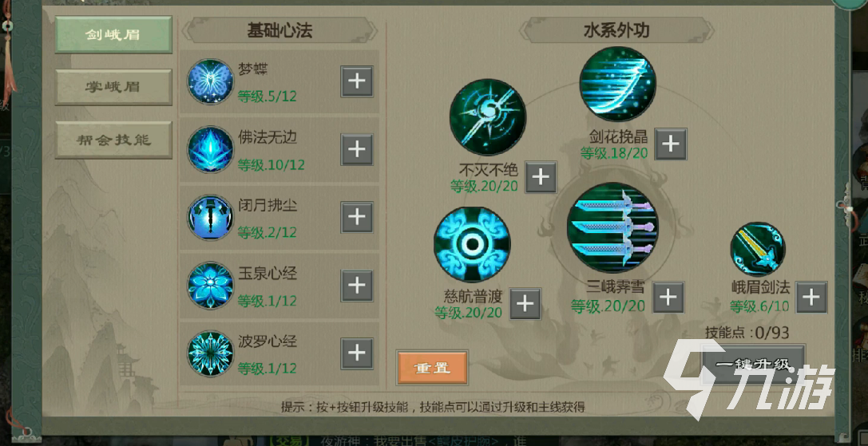Select the 闭月拂尘 skill icon
The image size is (868, 446).
[210, 218]
